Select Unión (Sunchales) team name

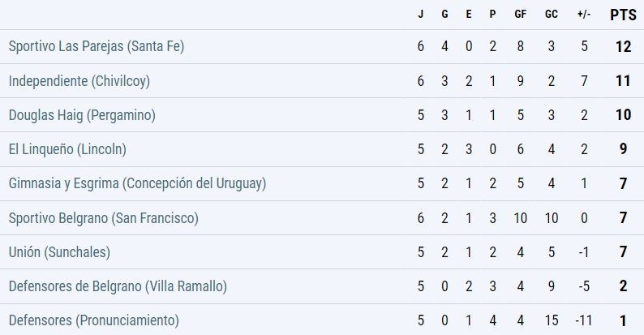coord(59,252)
